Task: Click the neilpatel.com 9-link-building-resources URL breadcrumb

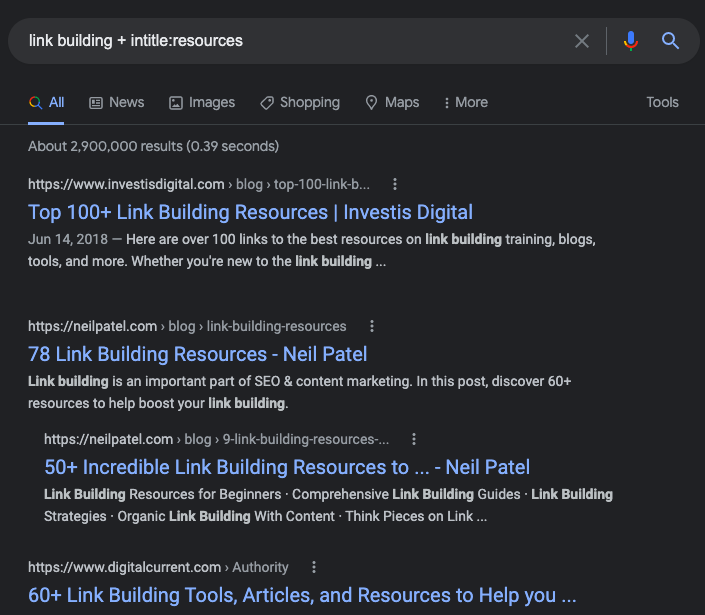Action: [216, 439]
